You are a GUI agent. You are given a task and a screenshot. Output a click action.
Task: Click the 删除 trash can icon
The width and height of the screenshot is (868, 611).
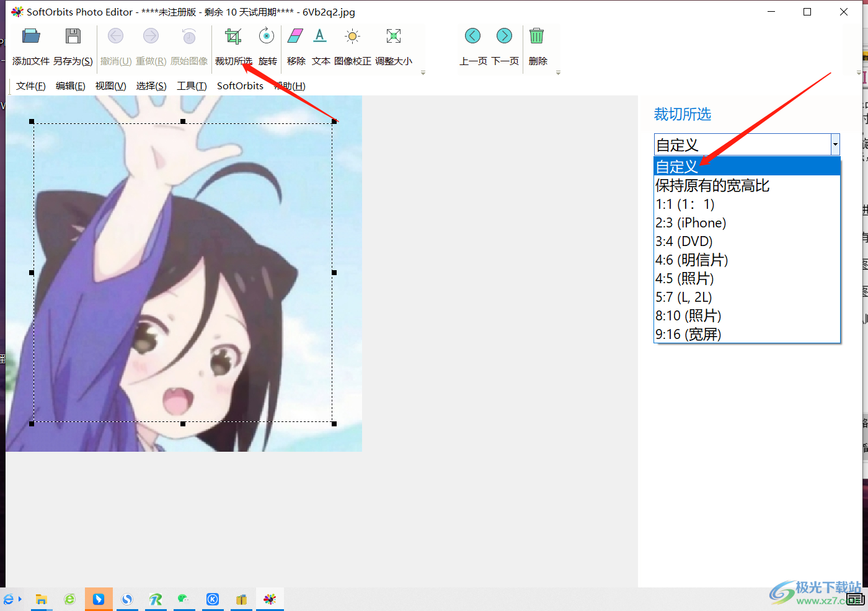[537, 36]
